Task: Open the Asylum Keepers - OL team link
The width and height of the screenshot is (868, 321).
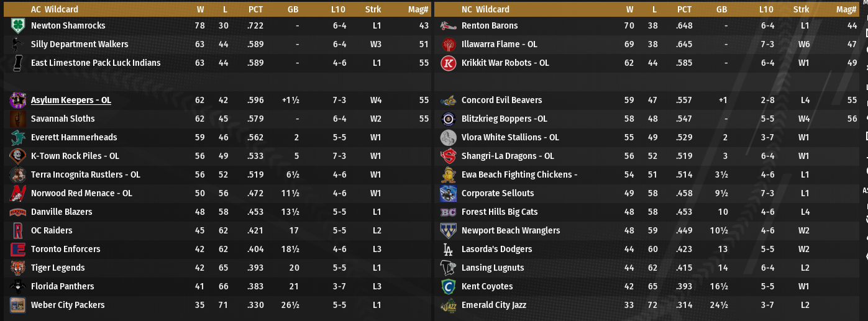Action: [71, 100]
